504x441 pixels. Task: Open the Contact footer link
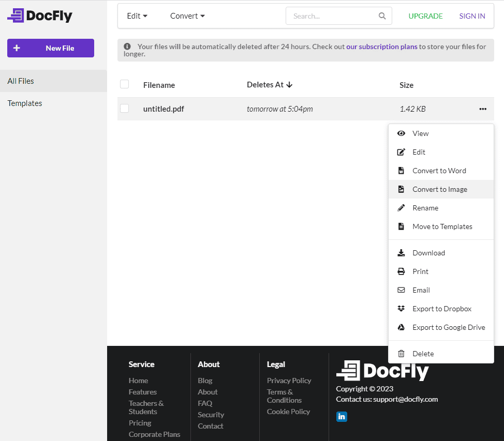click(x=211, y=426)
